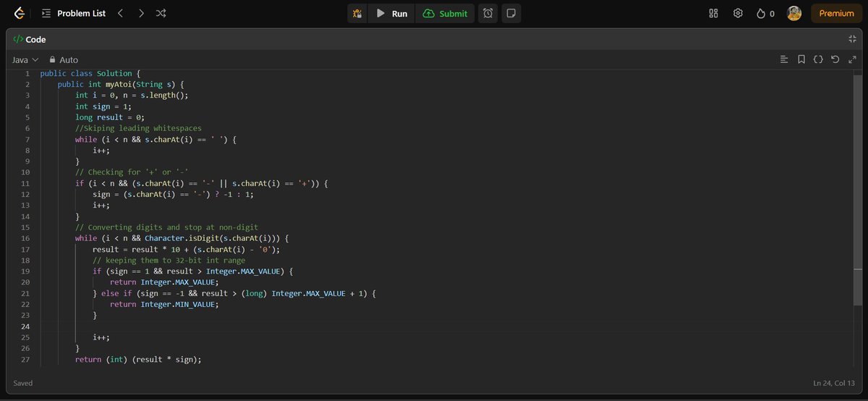Viewport: 868px width, 401px height.
Task: Click the 'Saved' status text
Action: [23, 383]
